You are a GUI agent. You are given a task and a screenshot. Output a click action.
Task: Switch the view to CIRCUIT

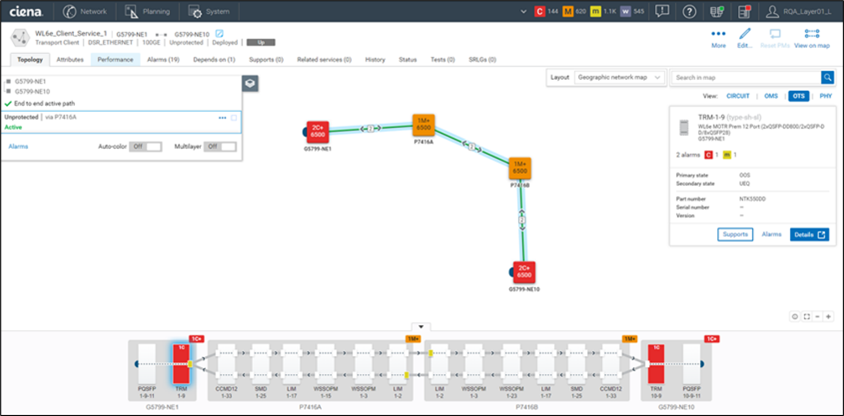coord(737,96)
